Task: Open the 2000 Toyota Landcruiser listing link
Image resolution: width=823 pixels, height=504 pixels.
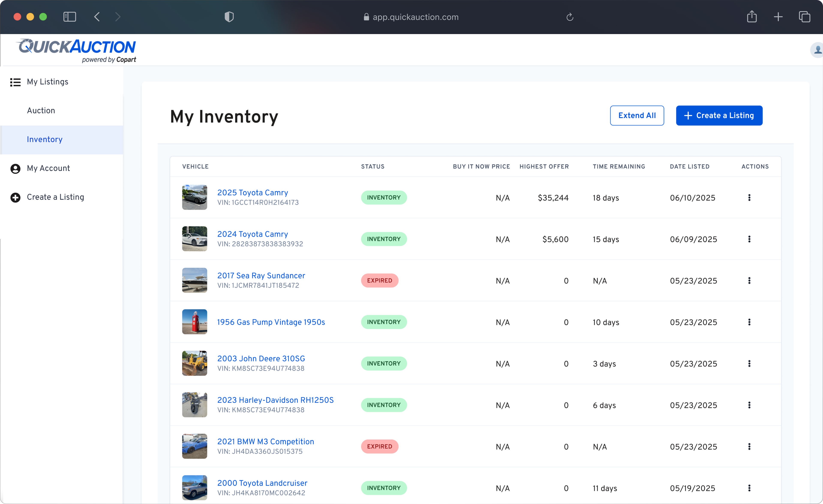Action: (x=262, y=483)
